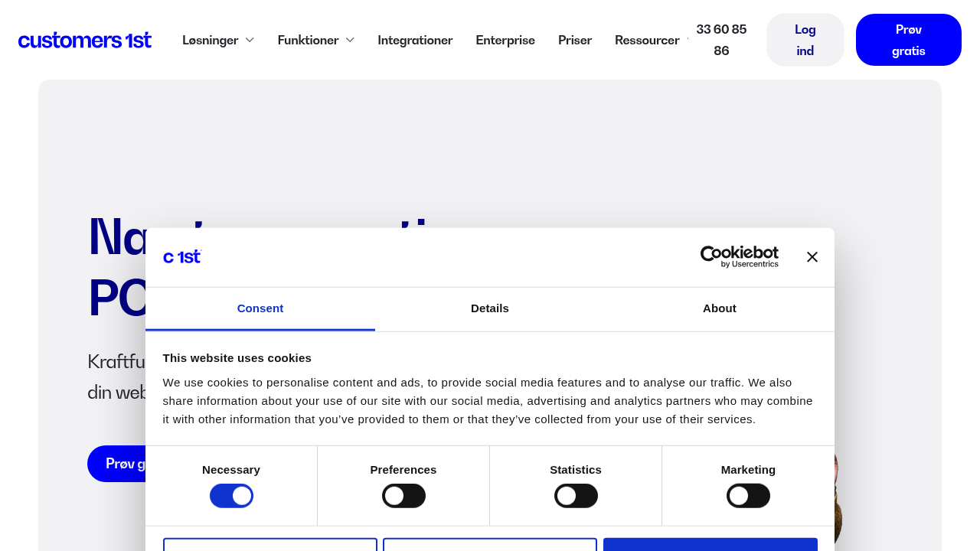Select the Consent tab
Image resolution: width=980 pixels, height=551 pixels.
(x=260, y=308)
